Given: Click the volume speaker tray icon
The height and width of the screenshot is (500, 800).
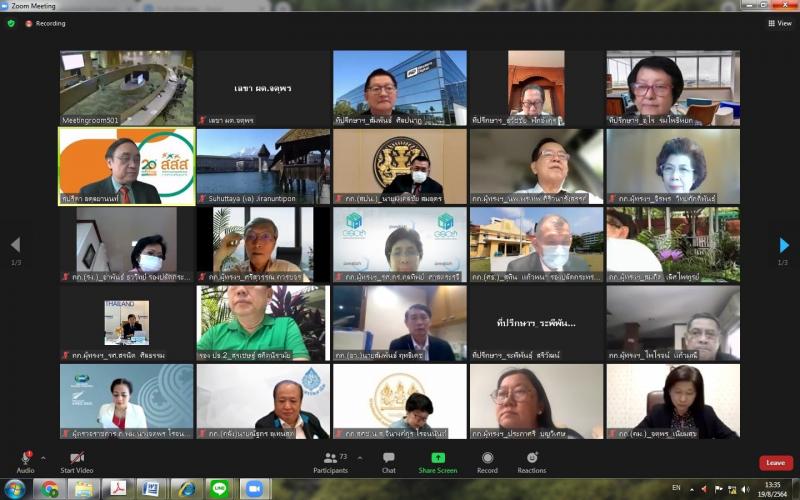Looking at the screenshot, I should 745,489.
